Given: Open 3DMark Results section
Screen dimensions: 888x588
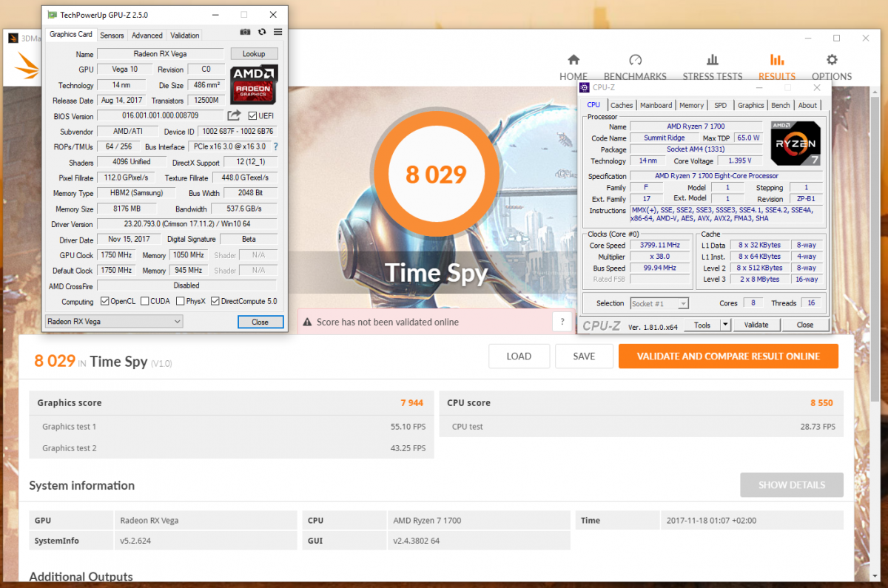Looking at the screenshot, I should click(777, 67).
